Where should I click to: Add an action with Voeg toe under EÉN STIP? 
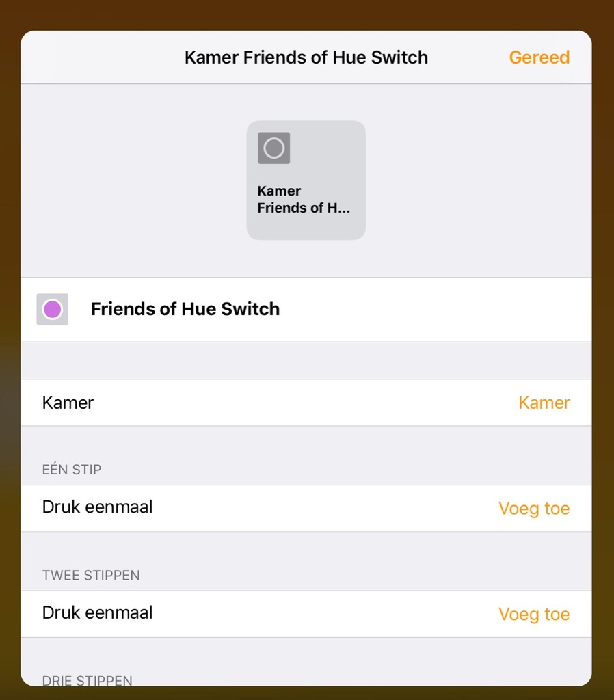pos(533,509)
